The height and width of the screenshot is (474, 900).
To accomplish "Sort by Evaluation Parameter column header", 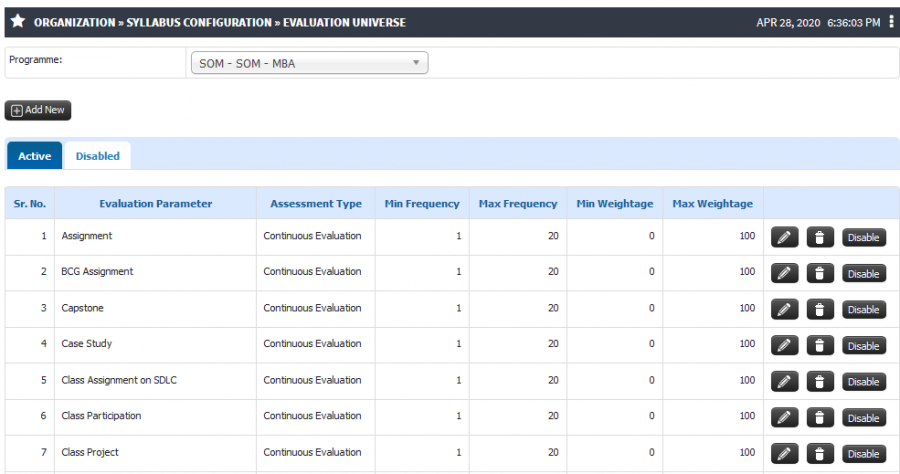I will coord(156,204).
